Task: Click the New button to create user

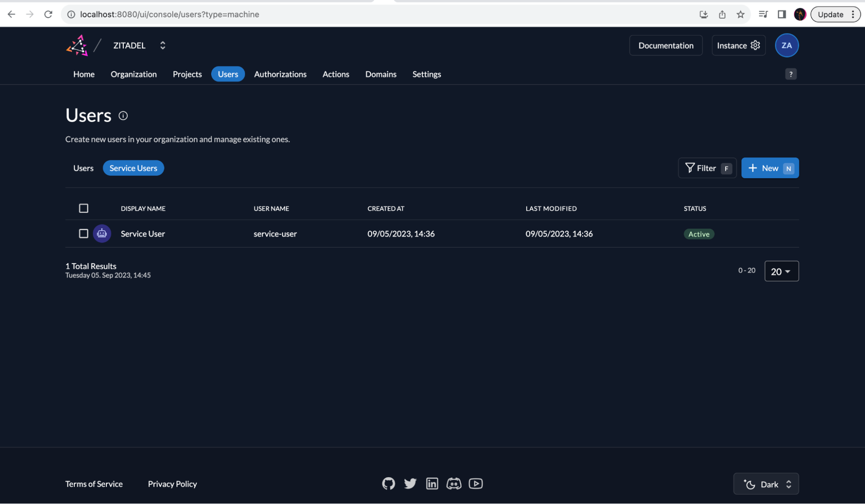Action: click(770, 167)
